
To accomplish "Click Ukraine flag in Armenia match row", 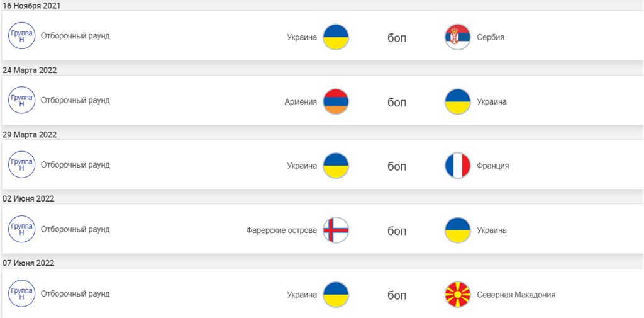I will click(457, 102).
